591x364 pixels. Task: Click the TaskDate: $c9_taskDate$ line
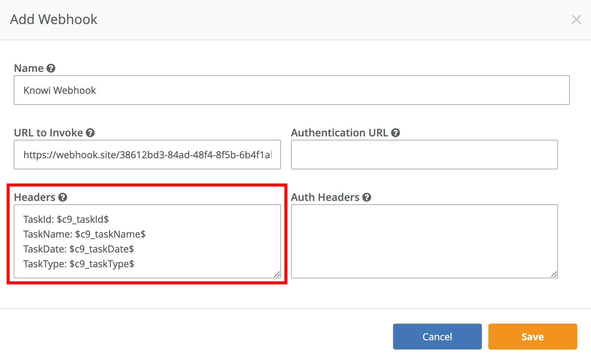click(x=79, y=249)
